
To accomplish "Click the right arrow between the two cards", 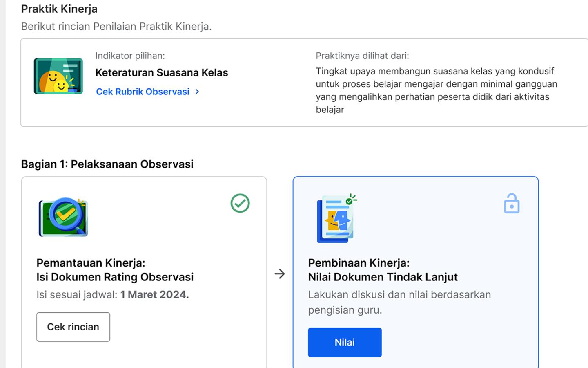I will (x=280, y=274).
